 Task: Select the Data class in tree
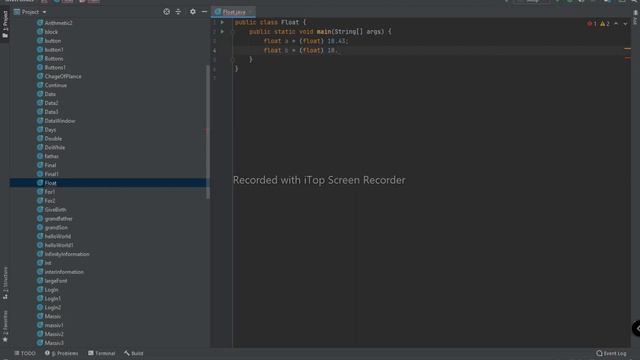tap(46, 94)
